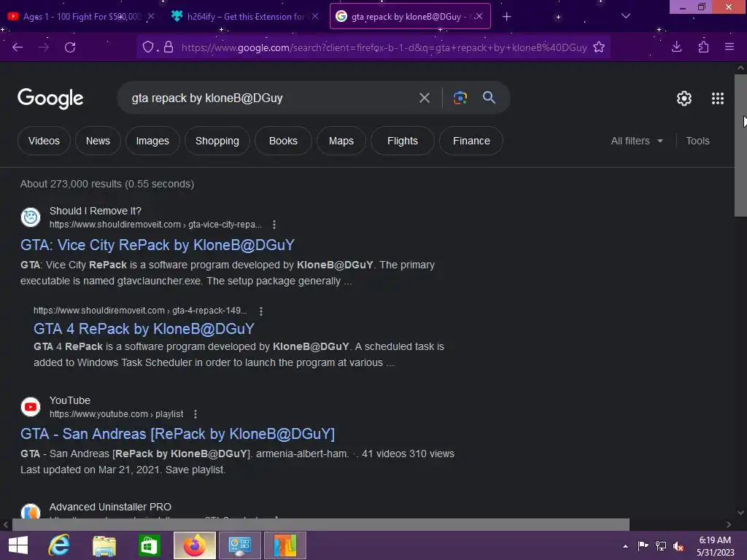Click the Should I Remove It favicon

pos(31,217)
